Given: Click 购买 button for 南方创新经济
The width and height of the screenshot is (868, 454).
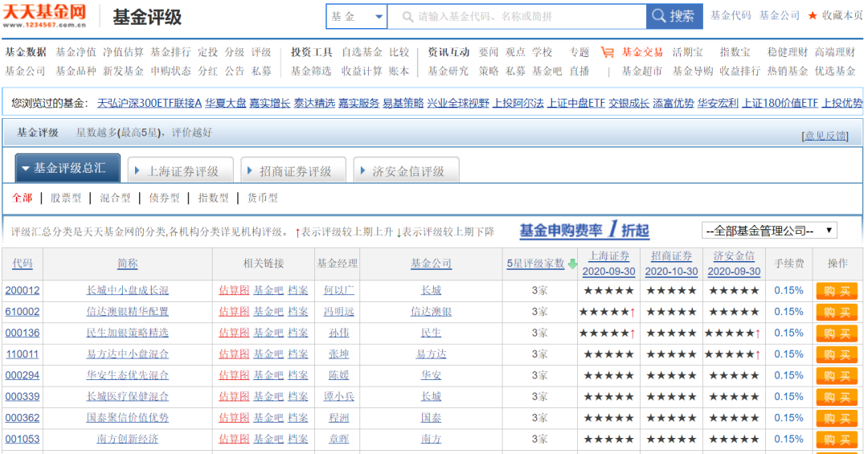Looking at the screenshot, I should pos(837,439).
